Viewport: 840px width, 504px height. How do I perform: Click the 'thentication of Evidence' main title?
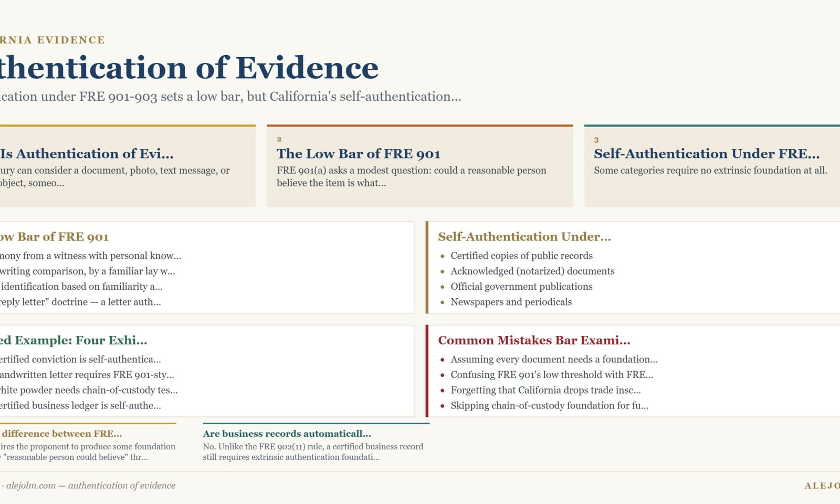[189, 68]
